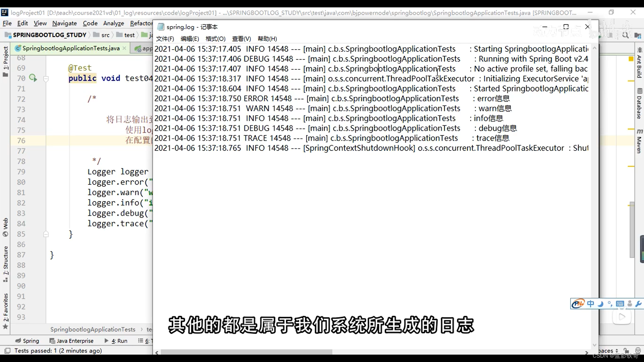The width and height of the screenshot is (644, 362).
Task: Click Notepad horizontal scrollbar thumb
Action: pyautogui.click(x=247, y=352)
